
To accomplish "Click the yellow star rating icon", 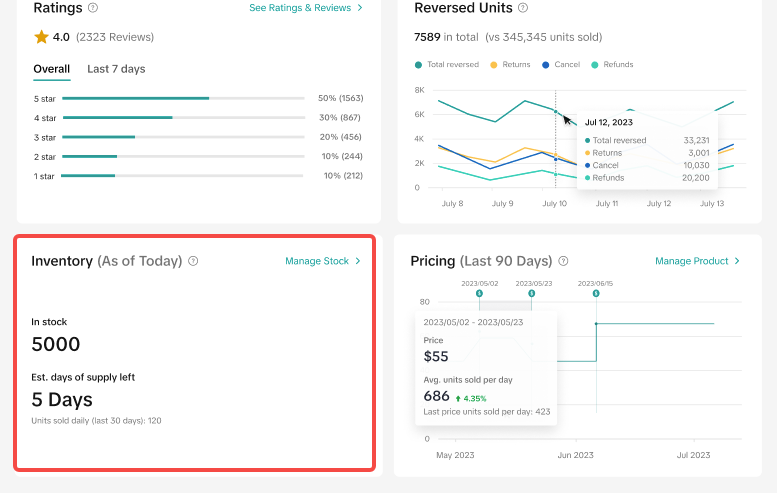I will pyautogui.click(x=41, y=37).
